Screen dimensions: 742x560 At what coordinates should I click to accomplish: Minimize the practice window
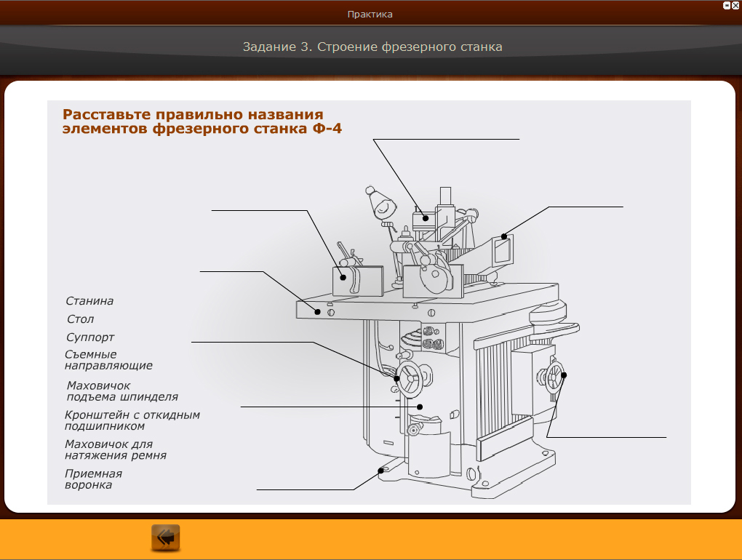(726, 4)
